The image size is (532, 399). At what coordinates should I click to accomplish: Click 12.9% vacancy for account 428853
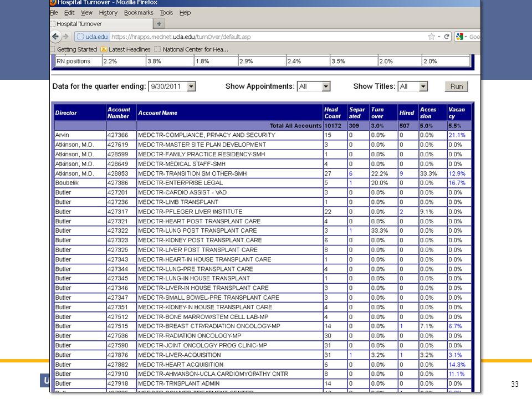(457, 173)
